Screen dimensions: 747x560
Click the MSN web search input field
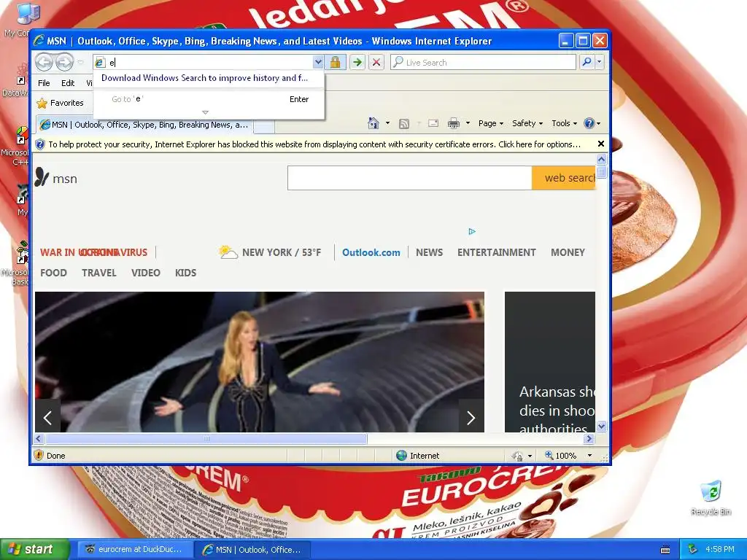[410, 178]
